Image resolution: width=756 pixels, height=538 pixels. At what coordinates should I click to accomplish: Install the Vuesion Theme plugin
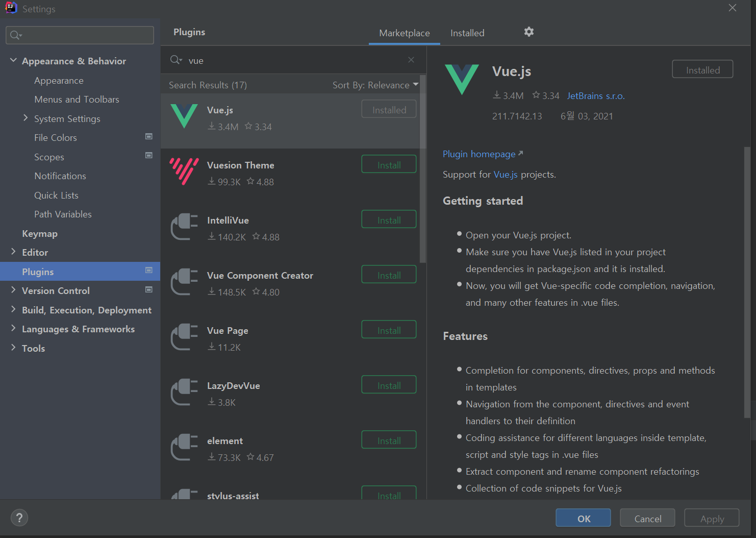tap(389, 164)
